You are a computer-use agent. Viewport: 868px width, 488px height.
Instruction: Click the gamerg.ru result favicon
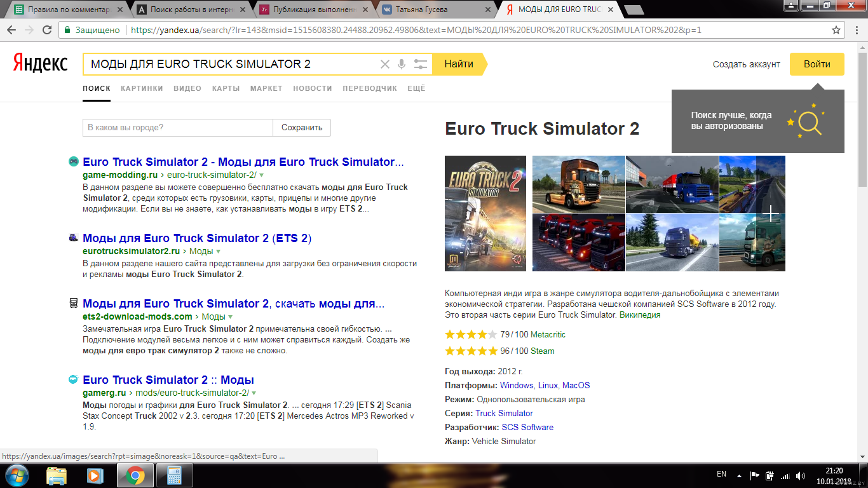click(x=74, y=379)
